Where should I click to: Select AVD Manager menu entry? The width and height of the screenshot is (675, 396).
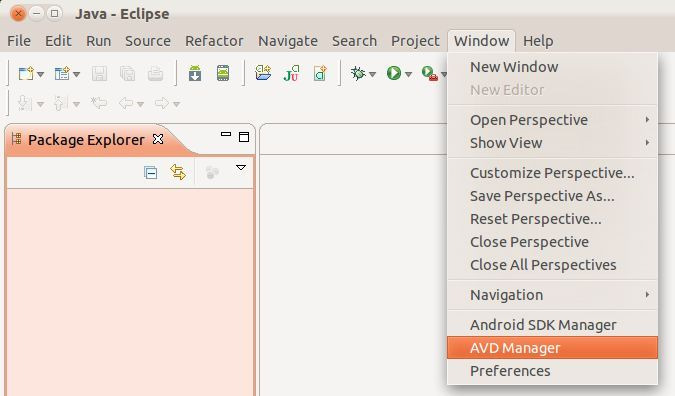(552, 347)
